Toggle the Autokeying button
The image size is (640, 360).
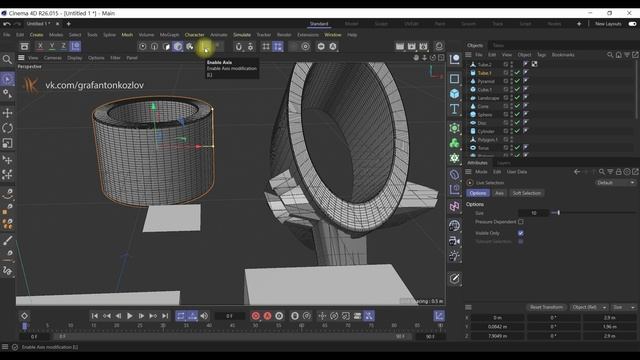267,316
